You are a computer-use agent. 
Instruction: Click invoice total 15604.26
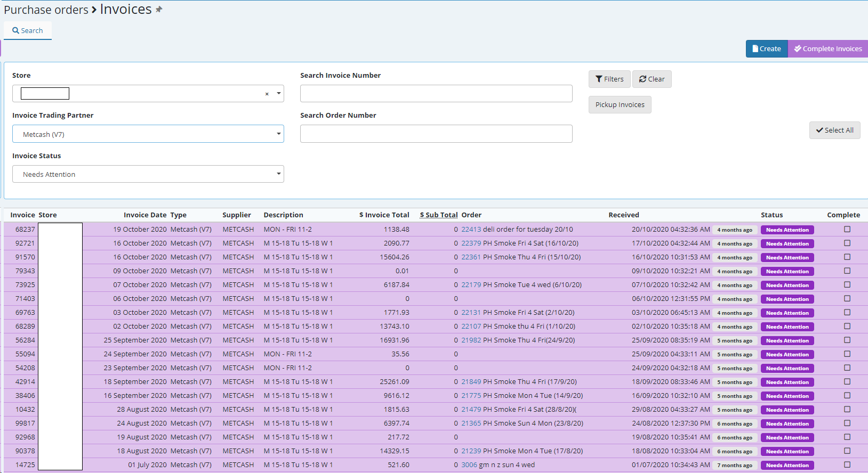coord(395,257)
